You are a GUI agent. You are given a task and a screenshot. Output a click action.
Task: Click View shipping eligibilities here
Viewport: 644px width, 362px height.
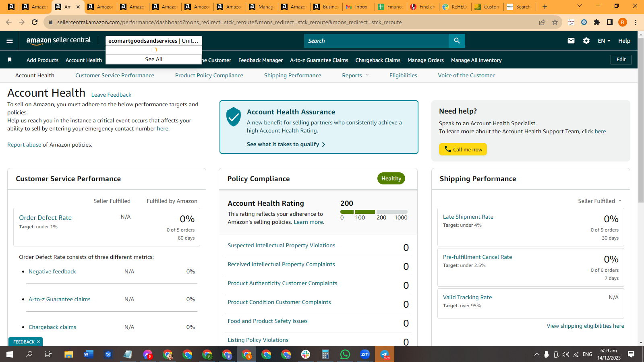coord(585,326)
